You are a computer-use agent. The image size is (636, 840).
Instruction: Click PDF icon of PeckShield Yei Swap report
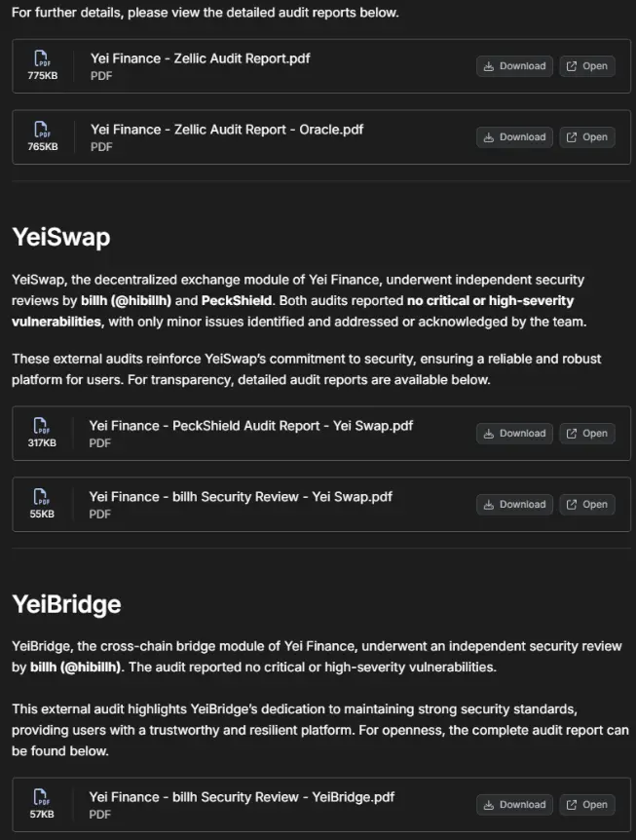click(42, 426)
